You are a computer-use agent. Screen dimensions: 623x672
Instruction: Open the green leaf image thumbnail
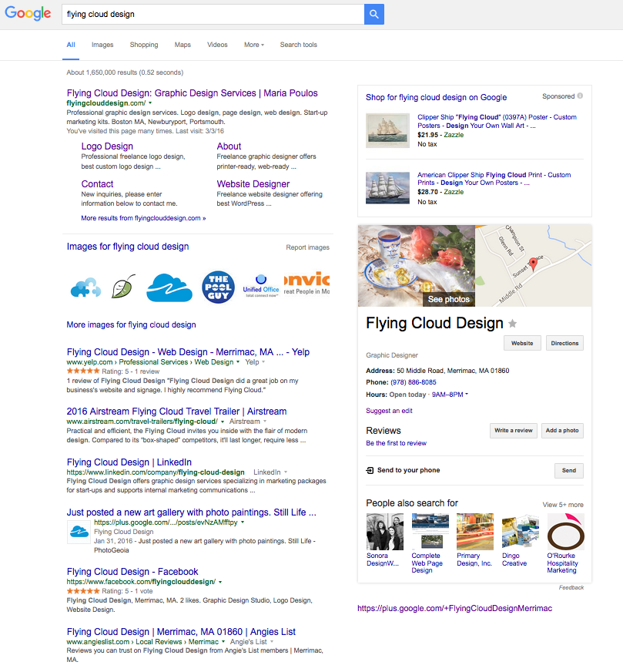123,287
